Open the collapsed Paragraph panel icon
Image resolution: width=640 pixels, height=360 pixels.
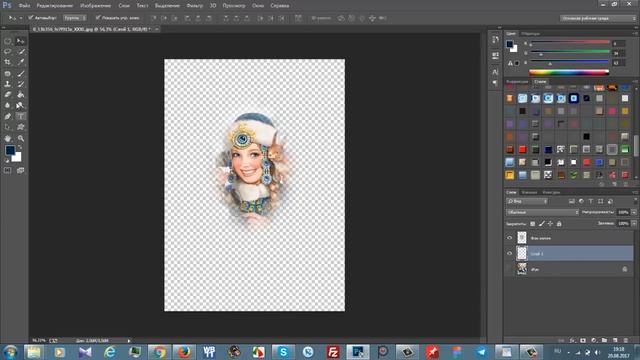pos(495,83)
